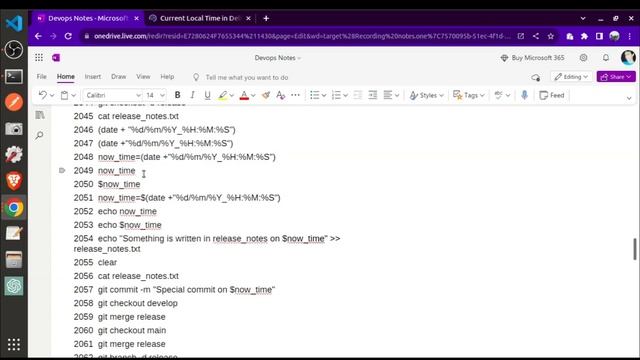Open the Feed pane

[552, 95]
